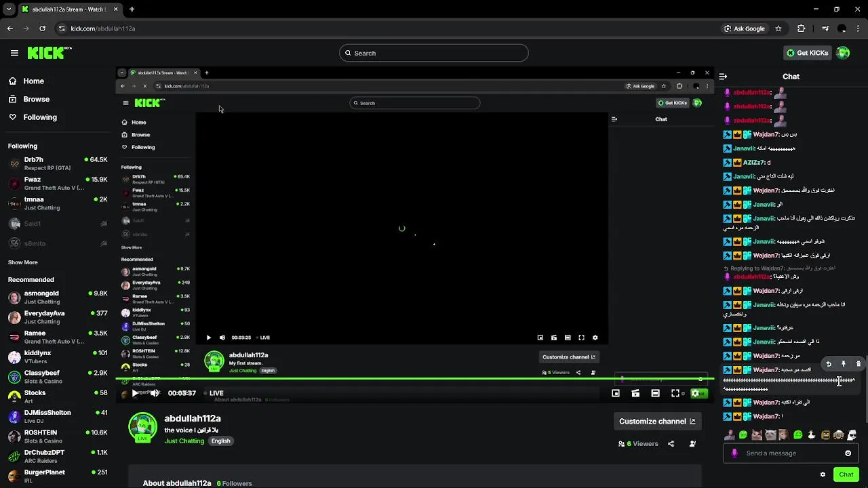Screen dimensions: 868x488
Task: Click the Send a message input
Action: [x=791, y=453]
